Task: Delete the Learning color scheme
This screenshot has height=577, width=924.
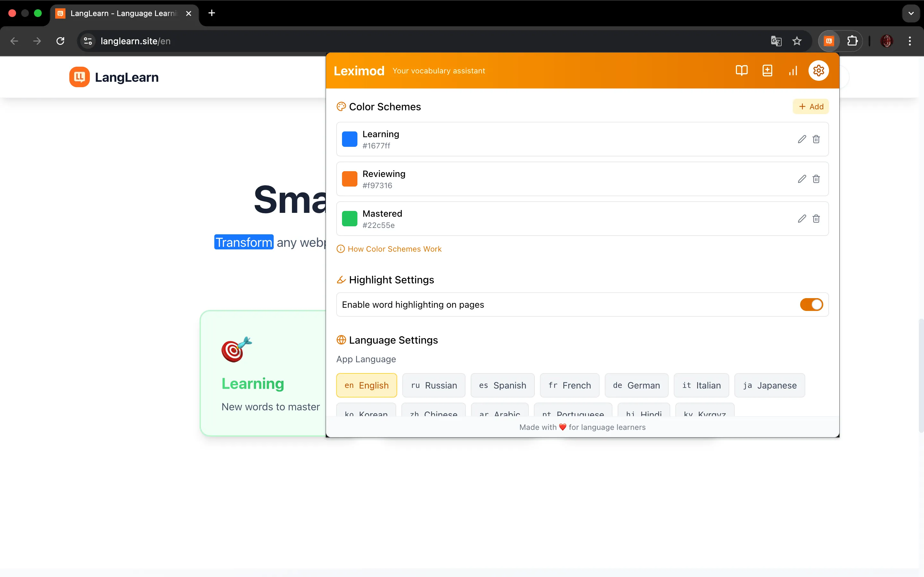Action: (816, 139)
